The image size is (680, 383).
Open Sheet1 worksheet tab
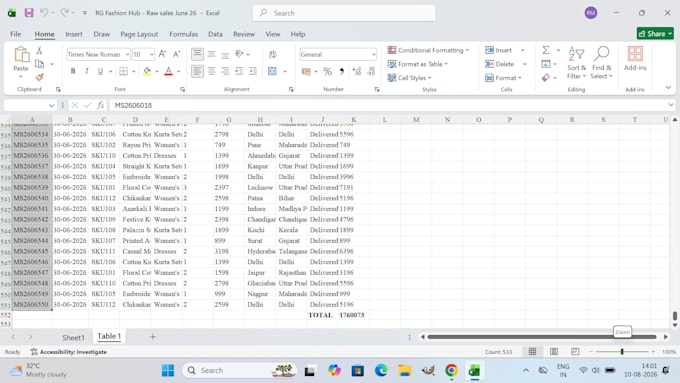(73, 337)
